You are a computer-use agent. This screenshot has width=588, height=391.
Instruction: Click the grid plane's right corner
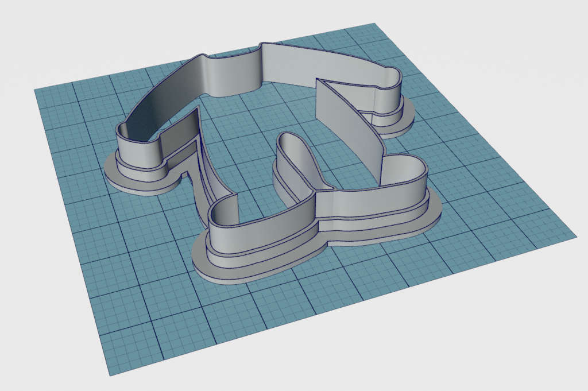(575, 235)
